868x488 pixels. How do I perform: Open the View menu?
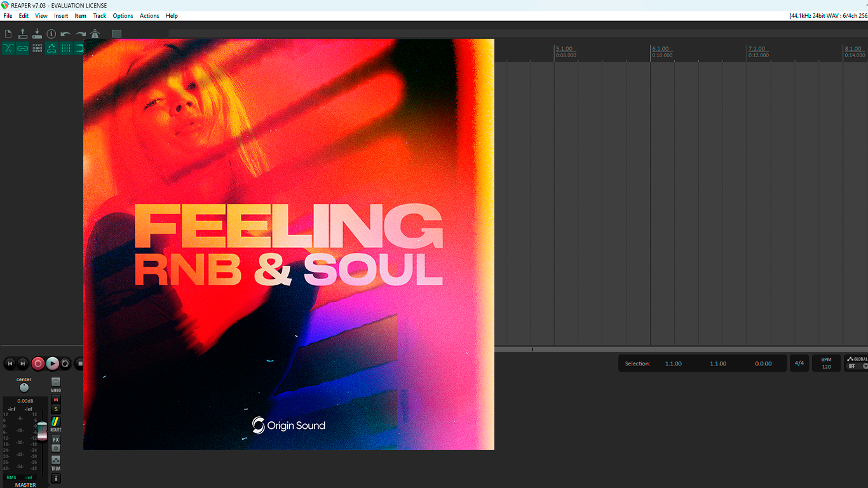[x=41, y=16]
